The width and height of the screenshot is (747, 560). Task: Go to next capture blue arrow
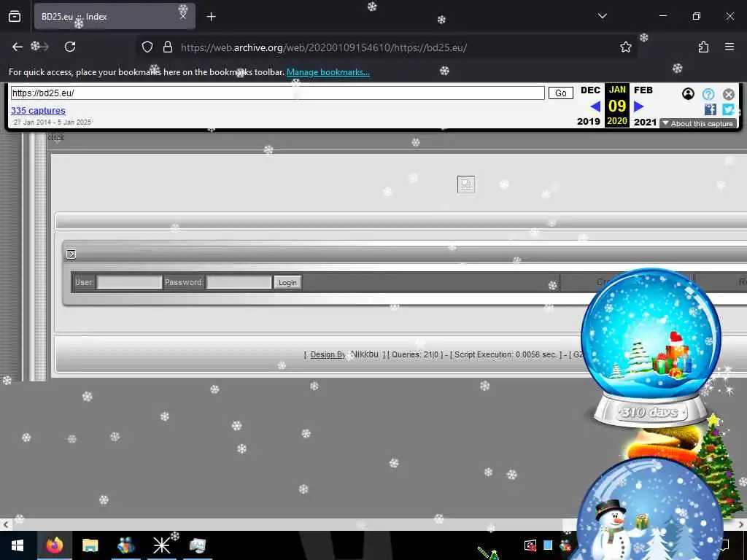pos(639,106)
